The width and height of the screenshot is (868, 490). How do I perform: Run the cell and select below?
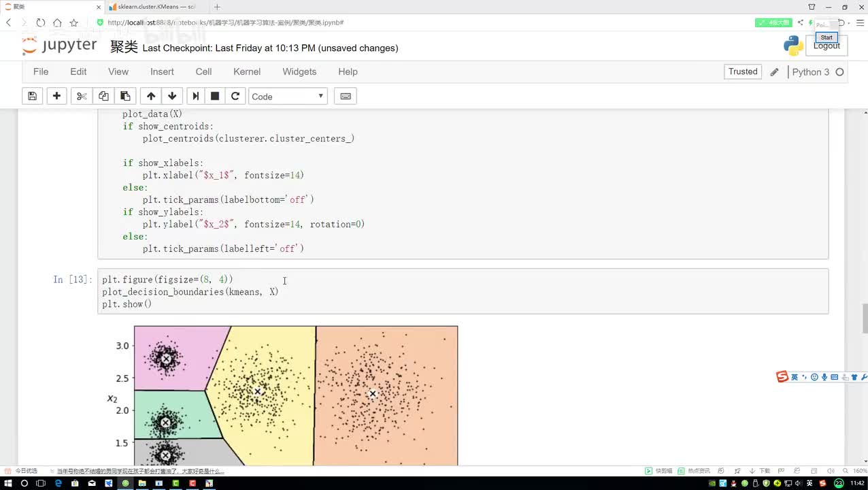click(x=195, y=96)
